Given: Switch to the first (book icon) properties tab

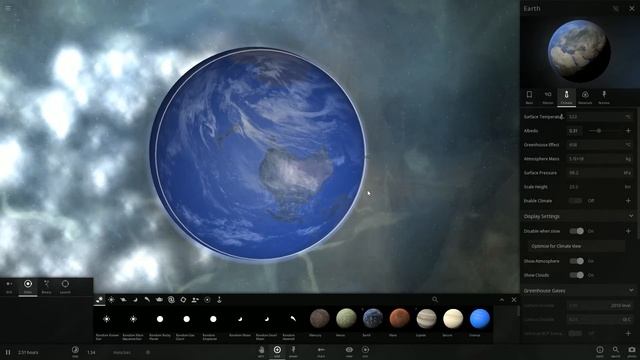Looking at the screenshot, I should [x=529, y=98].
